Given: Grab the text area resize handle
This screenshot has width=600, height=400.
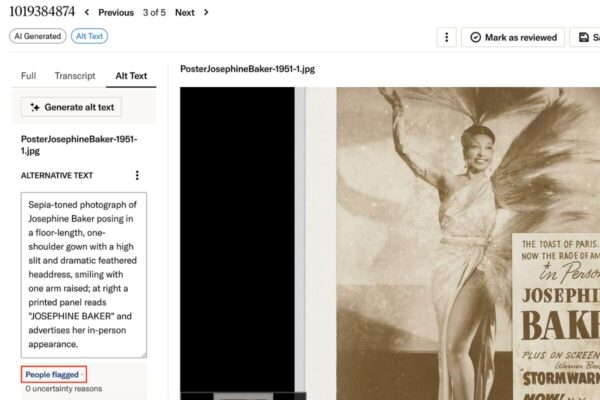Looking at the screenshot, I should click(x=144, y=355).
